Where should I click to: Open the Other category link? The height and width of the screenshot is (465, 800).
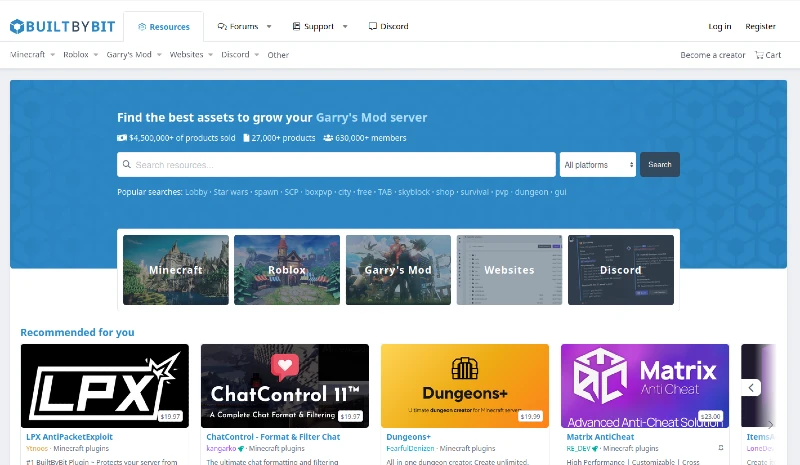click(278, 55)
